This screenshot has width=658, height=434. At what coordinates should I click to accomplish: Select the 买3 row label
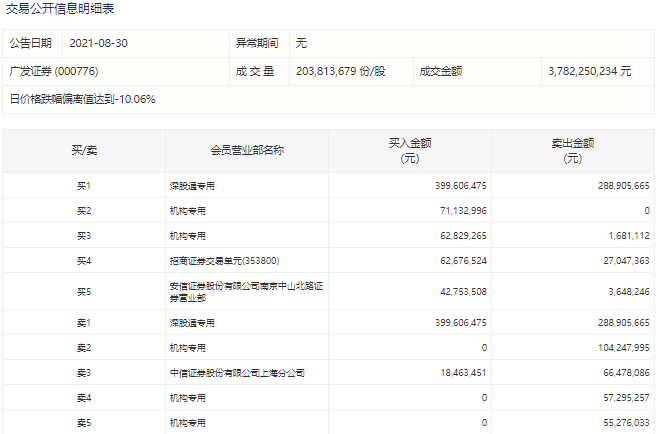[84, 236]
